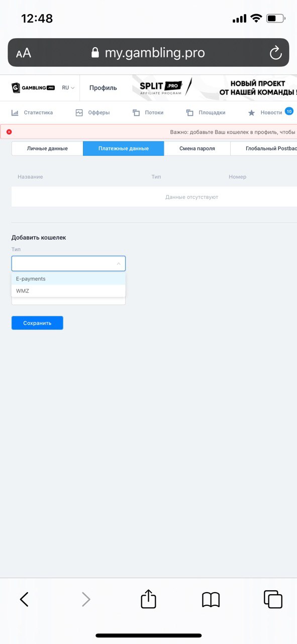Click the Gambling.pro logo
The image size is (297, 644).
click(x=33, y=88)
